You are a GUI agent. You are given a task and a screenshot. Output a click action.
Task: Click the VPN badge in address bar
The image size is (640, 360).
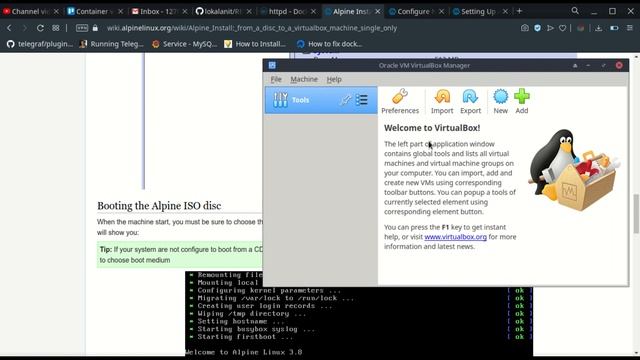pyautogui.click(x=82, y=28)
